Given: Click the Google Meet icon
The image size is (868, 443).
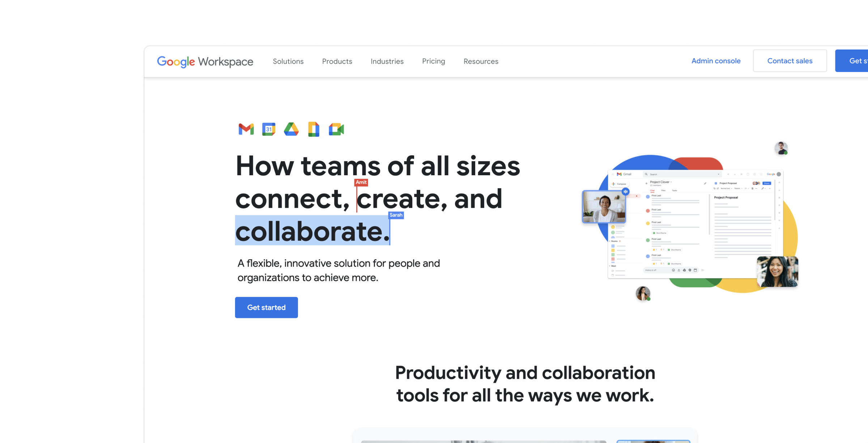Looking at the screenshot, I should (x=336, y=129).
